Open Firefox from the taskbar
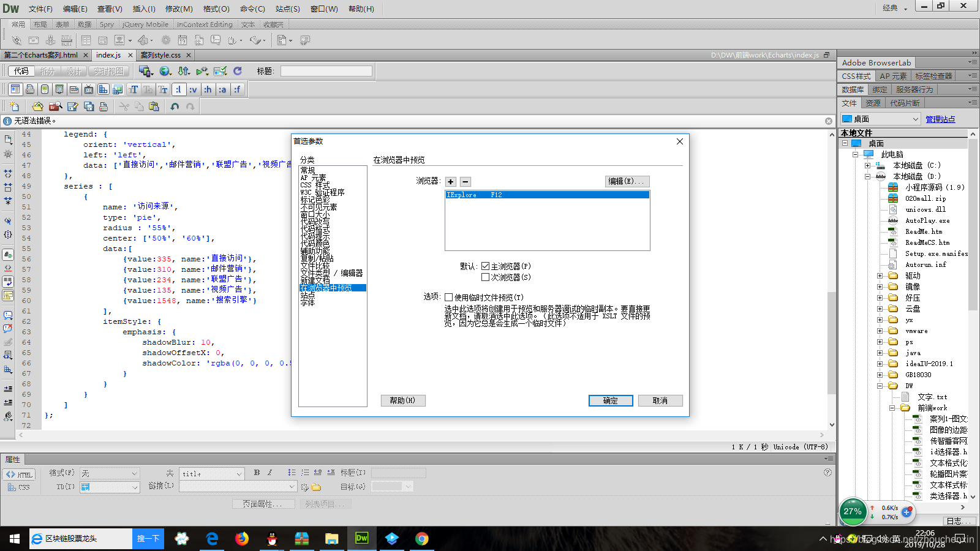Screen dimensions: 980x551 click(x=242, y=539)
